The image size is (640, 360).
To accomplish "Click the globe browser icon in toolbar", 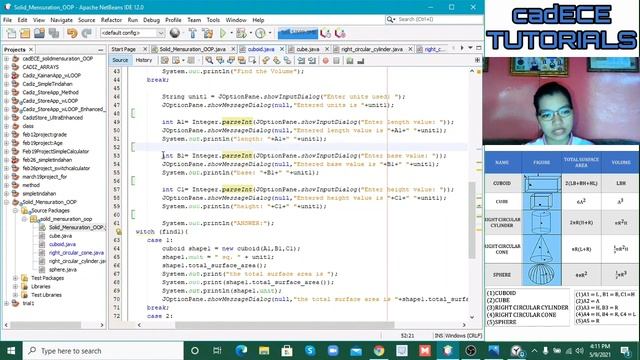I will pos(175,33).
